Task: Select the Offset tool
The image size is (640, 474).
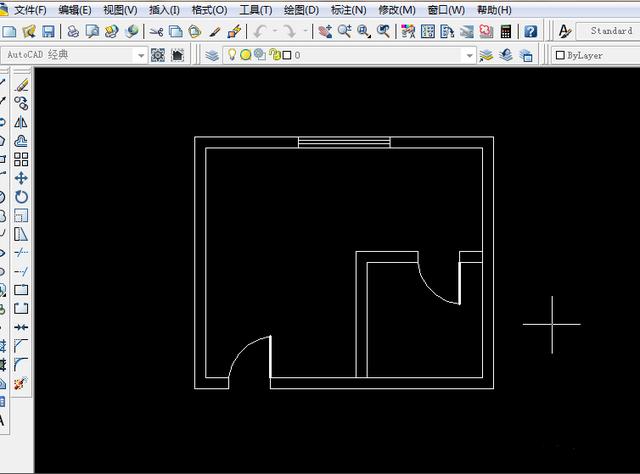Action: click(x=21, y=141)
